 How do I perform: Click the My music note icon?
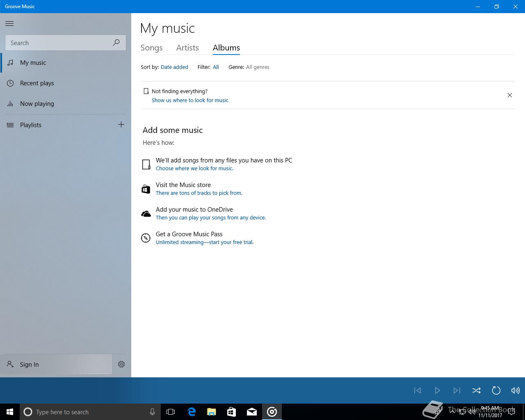click(10, 63)
